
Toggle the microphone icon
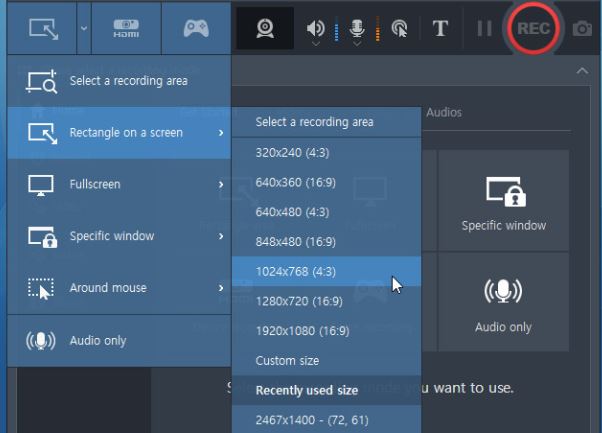tap(357, 28)
